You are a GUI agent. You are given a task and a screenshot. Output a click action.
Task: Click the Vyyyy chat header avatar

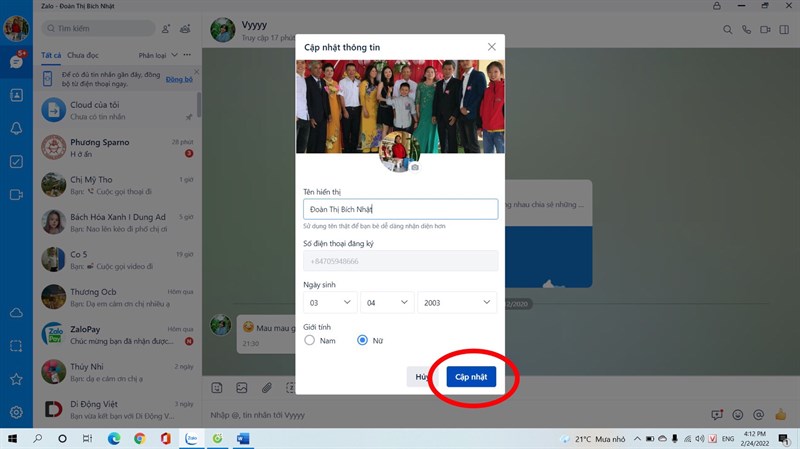pos(223,30)
